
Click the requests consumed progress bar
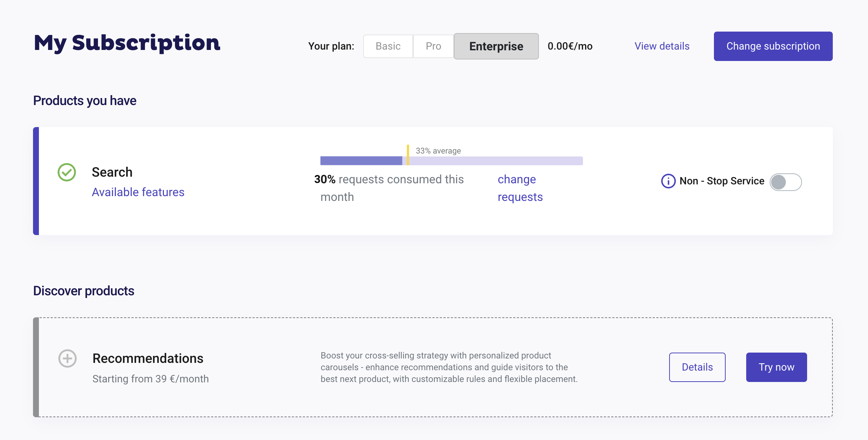(452, 161)
